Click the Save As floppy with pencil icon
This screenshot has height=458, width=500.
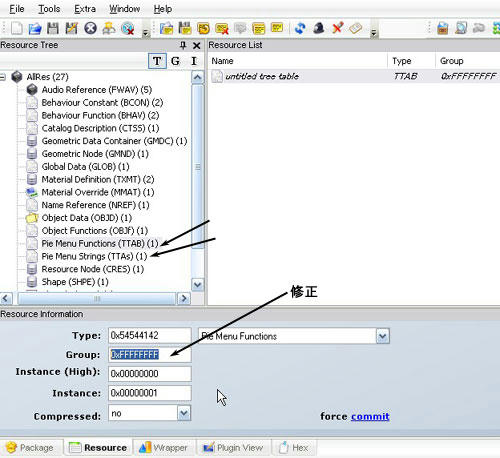tap(71, 29)
